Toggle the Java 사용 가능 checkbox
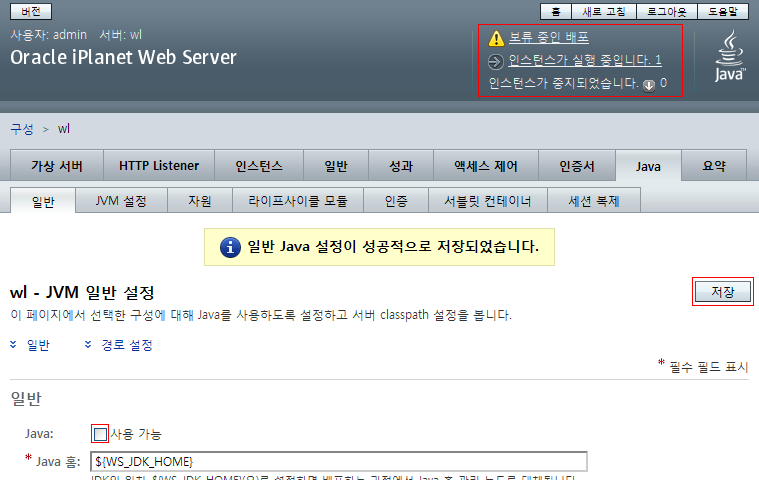Image resolution: width=759 pixels, height=480 pixels. [x=100, y=434]
